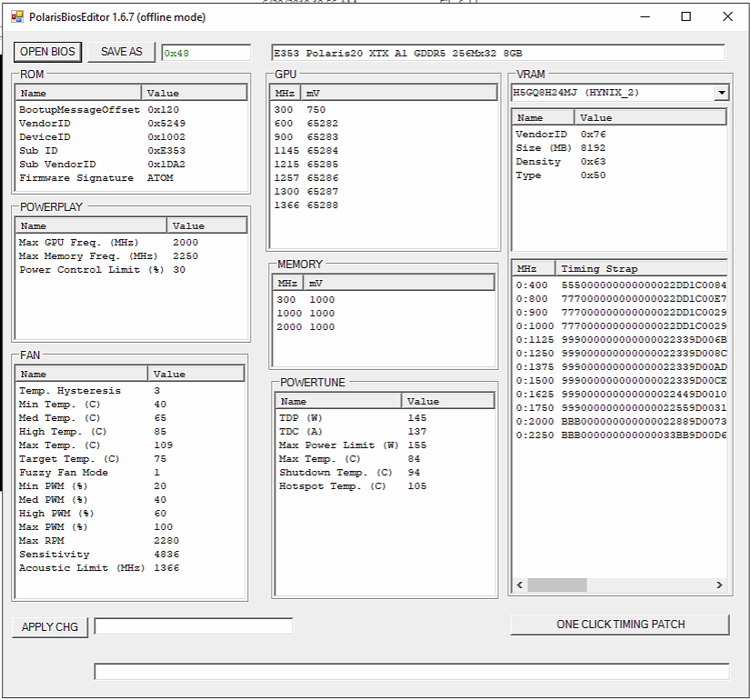Screen dimensions: 750x700
Task: Click the E353 Polaris20 XTX description field
Action: [x=498, y=53]
